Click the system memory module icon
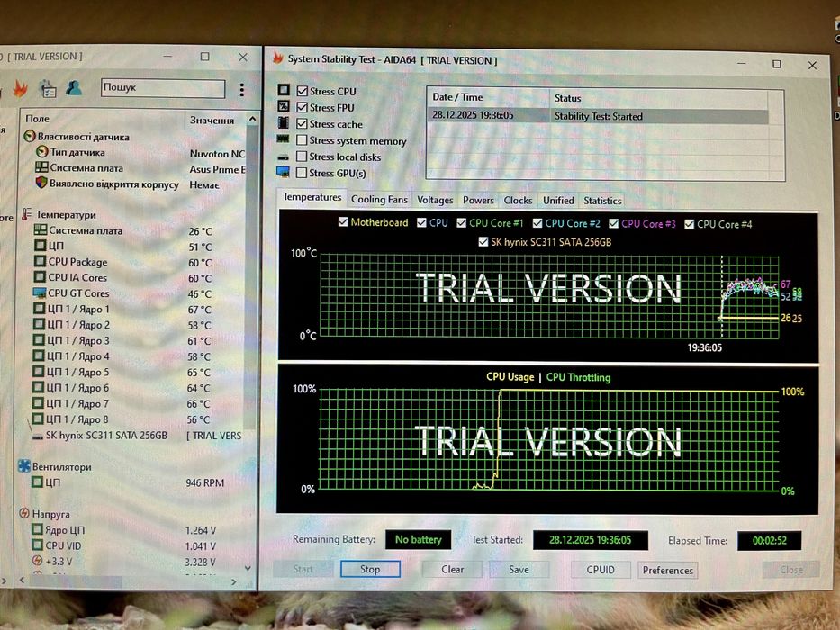 283,139
